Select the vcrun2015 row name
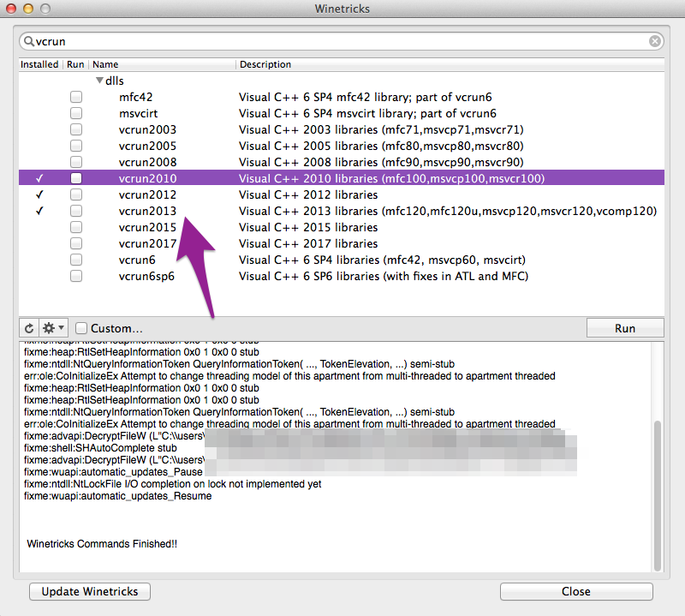 click(x=147, y=227)
